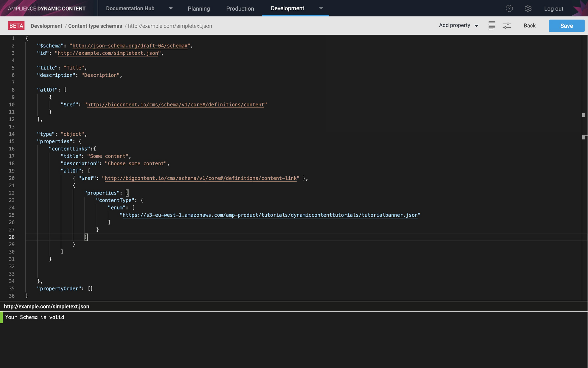Image resolution: width=588 pixels, height=368 pixels.
Task: Click the Log out link
Action: (x=554, y=9)
